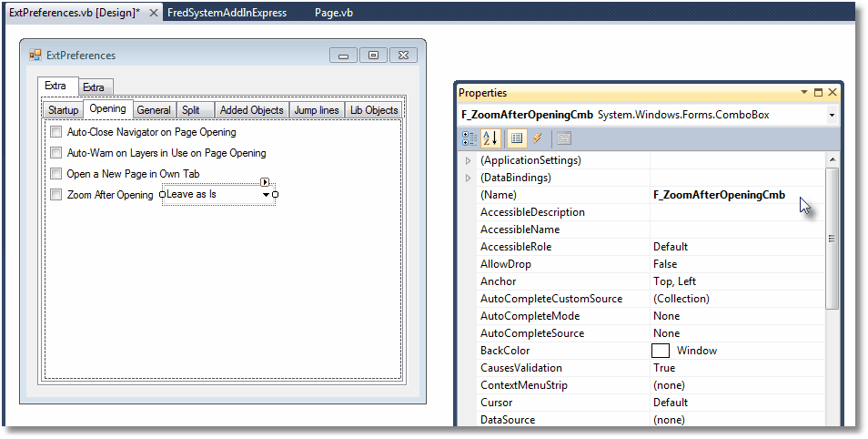Viewport: 868px width, 439px height.
Task: Show the Properties list view
Action: point(517,138)
